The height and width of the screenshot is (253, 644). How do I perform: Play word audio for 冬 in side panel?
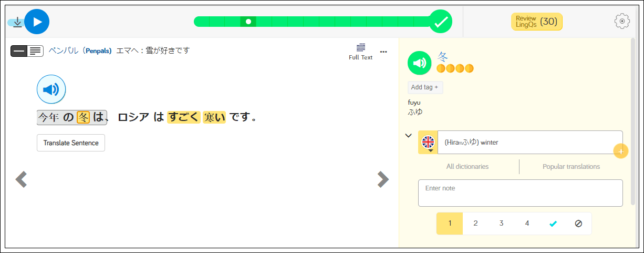419,63
